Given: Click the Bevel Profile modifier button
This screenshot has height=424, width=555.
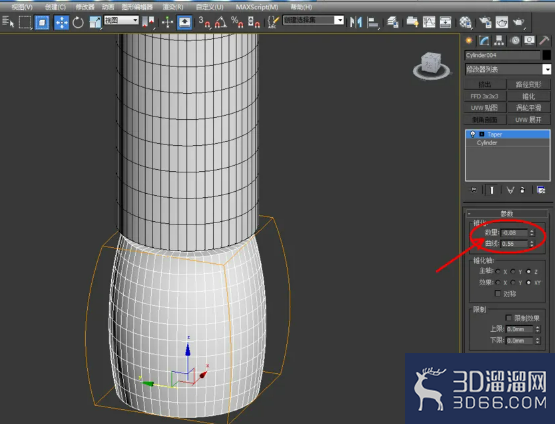Looking at the screenshot, I should click(x=485, y=120).
